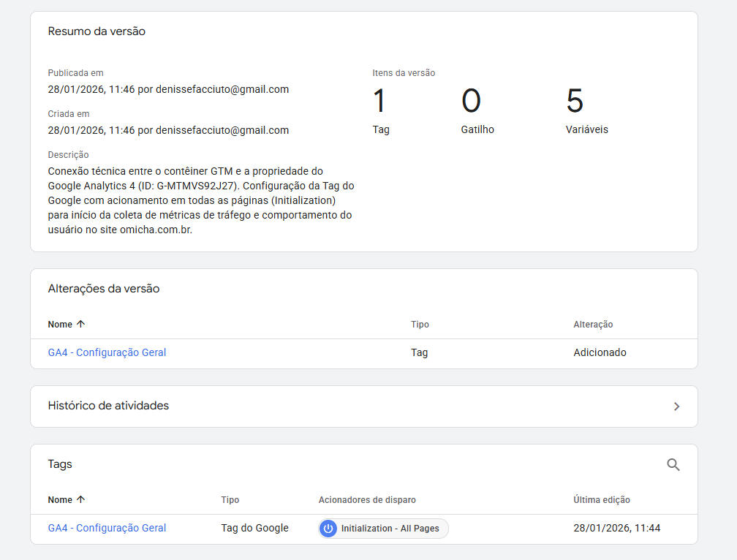Click the Tipo column header in Alterações
The height and width of the screenshot is (560, 737).
coord(420,324)
